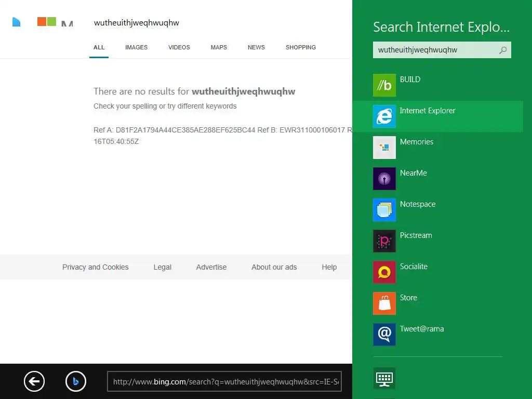
Task: Open the Legal footer link
Action: tap(162, 268)
